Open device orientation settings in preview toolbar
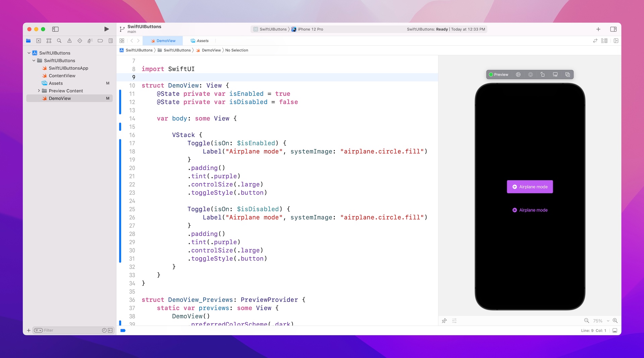 pos(543,74)
